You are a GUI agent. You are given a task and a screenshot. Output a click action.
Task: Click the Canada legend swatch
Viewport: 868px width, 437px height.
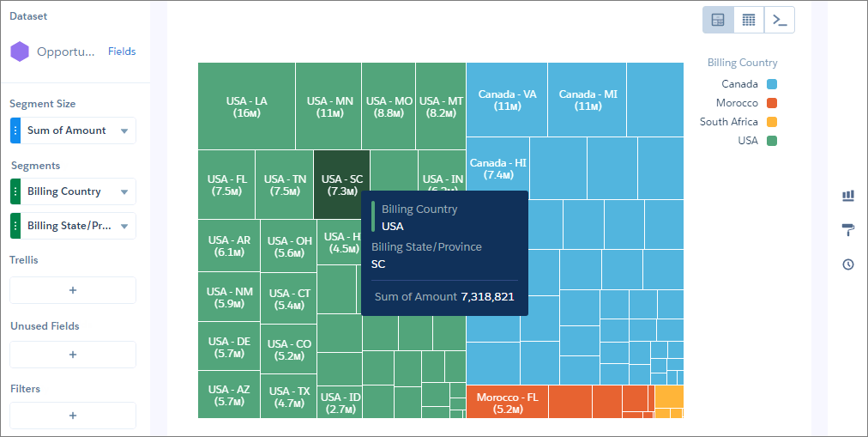(772, 84)
